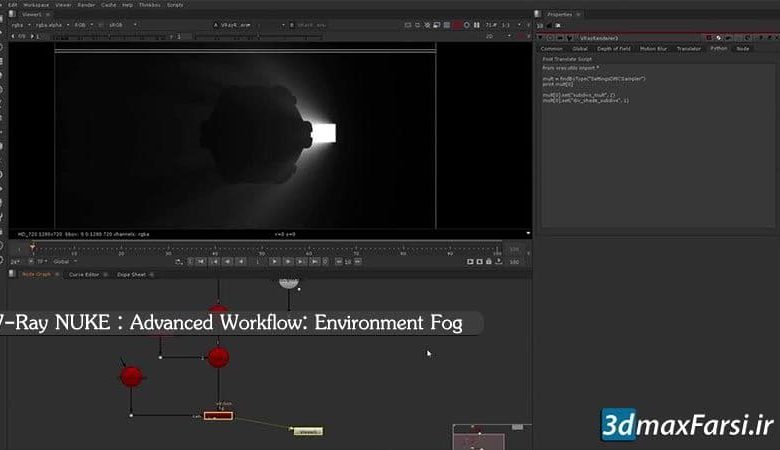The image size is (780, 450).
Task: Open the rgba channel set dropdown
Action: click(x=21, y=25)
